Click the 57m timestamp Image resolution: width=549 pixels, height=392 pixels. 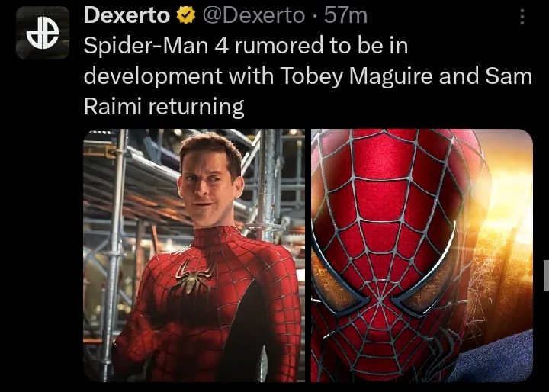click(x=345, y=16)
